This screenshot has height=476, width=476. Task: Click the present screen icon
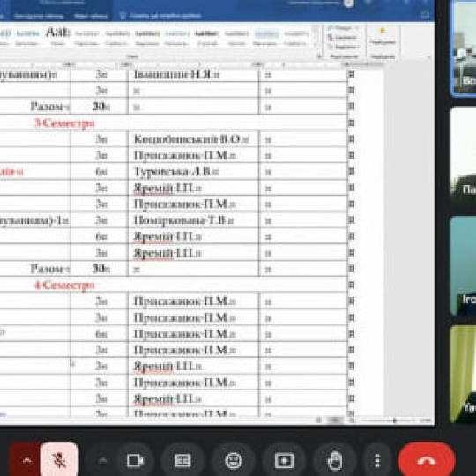pos(284,461)
